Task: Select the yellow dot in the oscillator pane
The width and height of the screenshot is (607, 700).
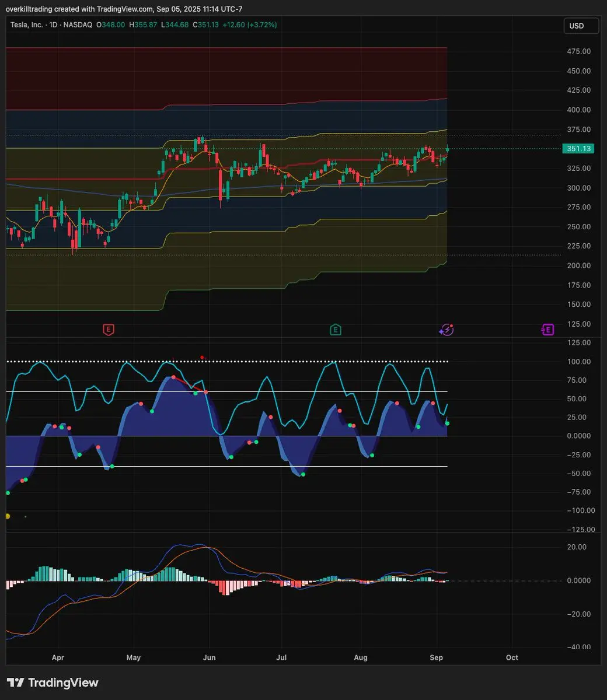Action: pyautogui.click(x=8, y=516)
